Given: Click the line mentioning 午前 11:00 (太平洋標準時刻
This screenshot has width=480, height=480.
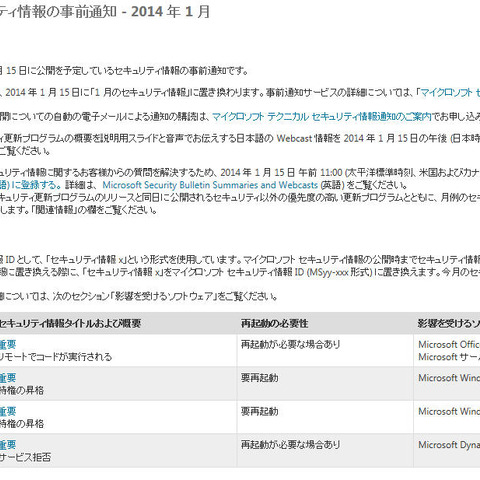Looking at the screenshot, I should (x=240, y=172).
